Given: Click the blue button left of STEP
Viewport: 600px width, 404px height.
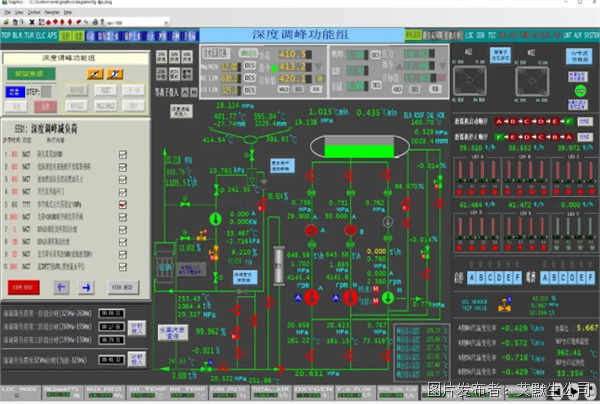Looking at the screenshot, I should click(15, 92).
